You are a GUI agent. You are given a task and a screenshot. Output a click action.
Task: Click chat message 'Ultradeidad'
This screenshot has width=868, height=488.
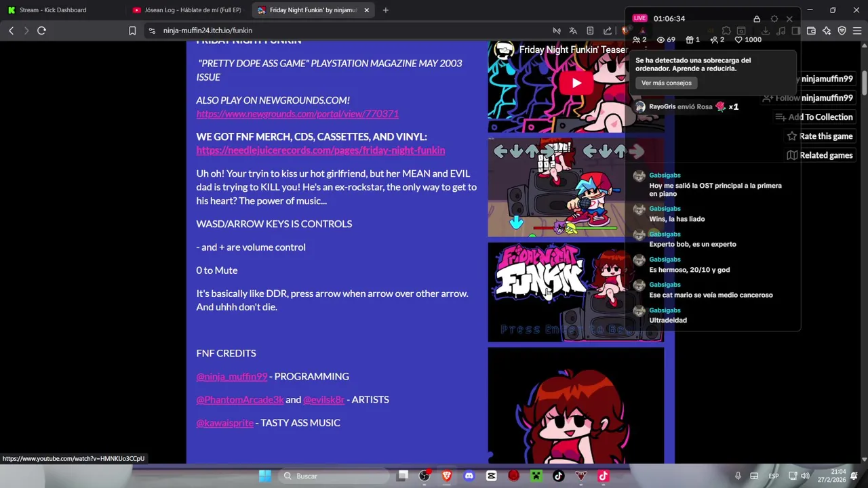click(668, 320)
